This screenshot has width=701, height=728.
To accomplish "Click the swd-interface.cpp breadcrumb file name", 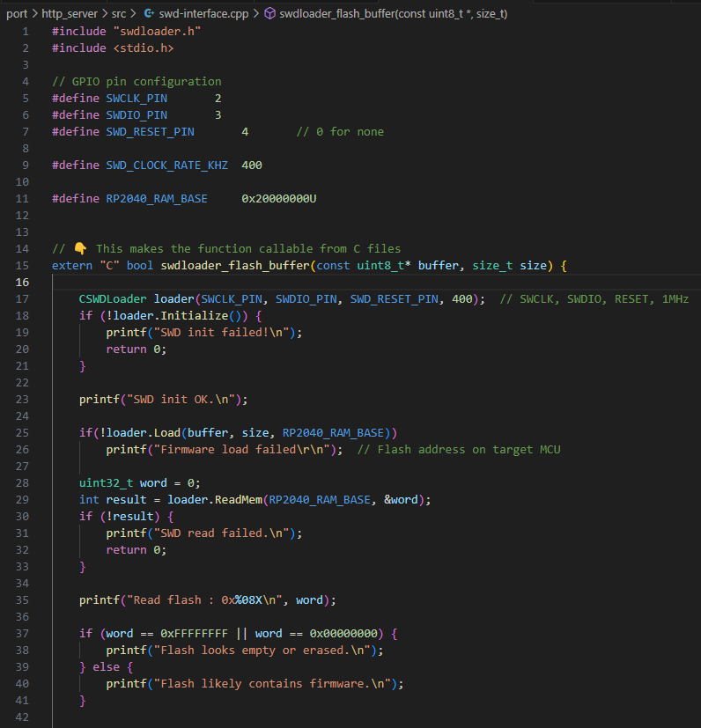I will tap(203, 14).
